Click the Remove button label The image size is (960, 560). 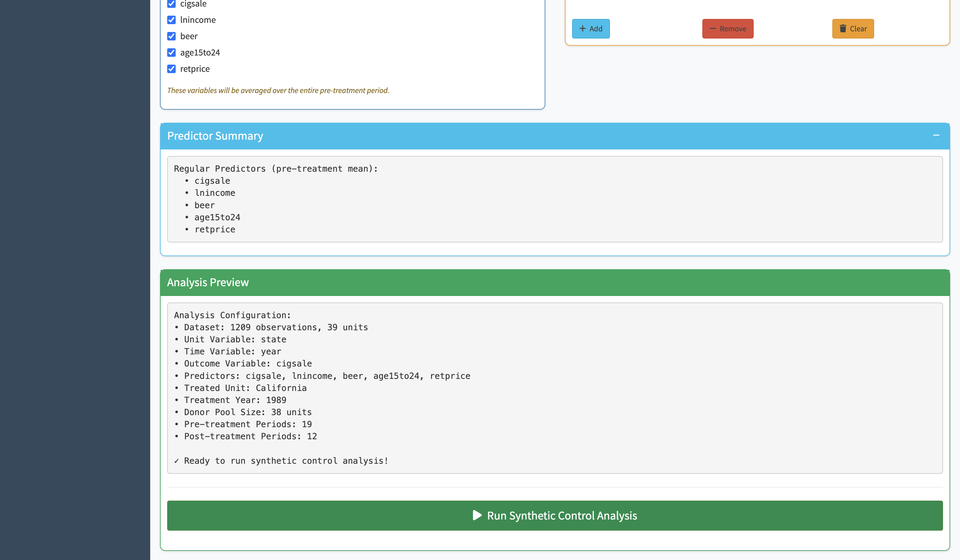[733, 29]
